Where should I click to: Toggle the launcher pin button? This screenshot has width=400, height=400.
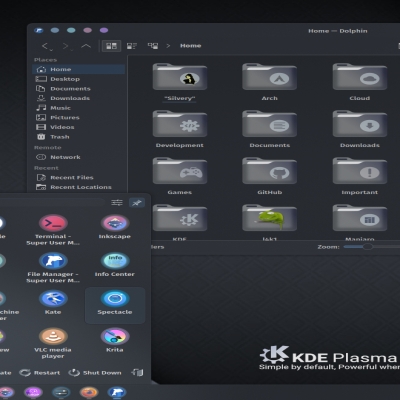137,203
